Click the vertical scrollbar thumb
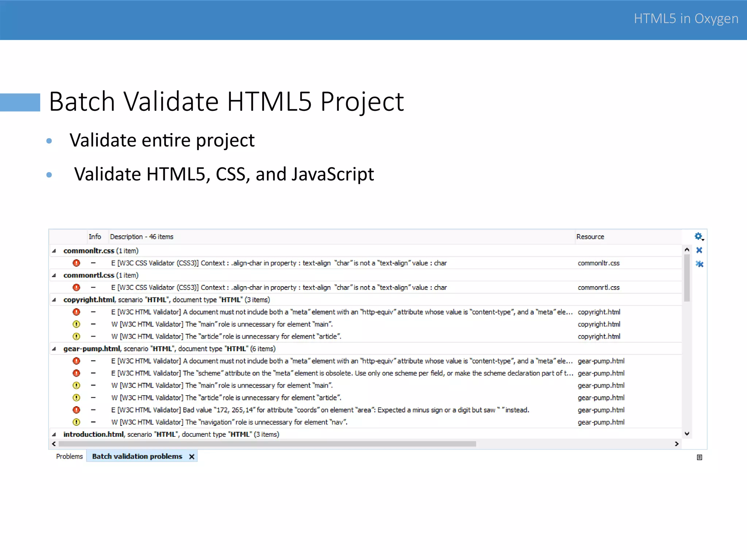Viewport: 747px width, 560px height. tap(687, 278)
